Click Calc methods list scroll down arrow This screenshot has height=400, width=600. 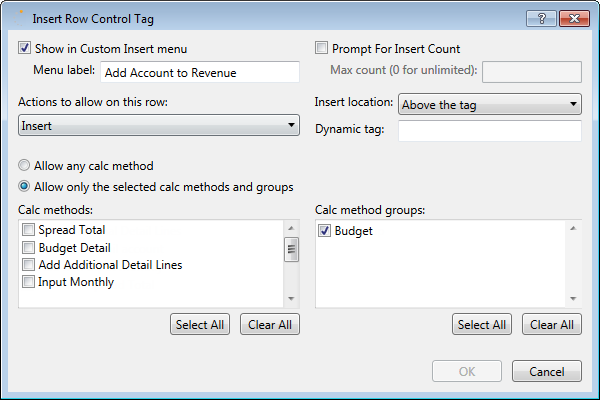pos(291,299)
